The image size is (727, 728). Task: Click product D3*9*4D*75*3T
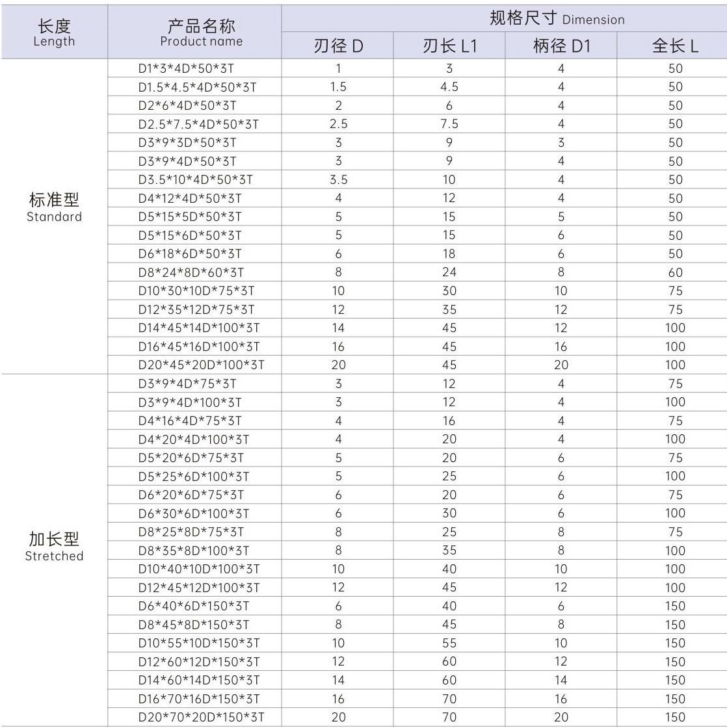click(x=187, y=384)
